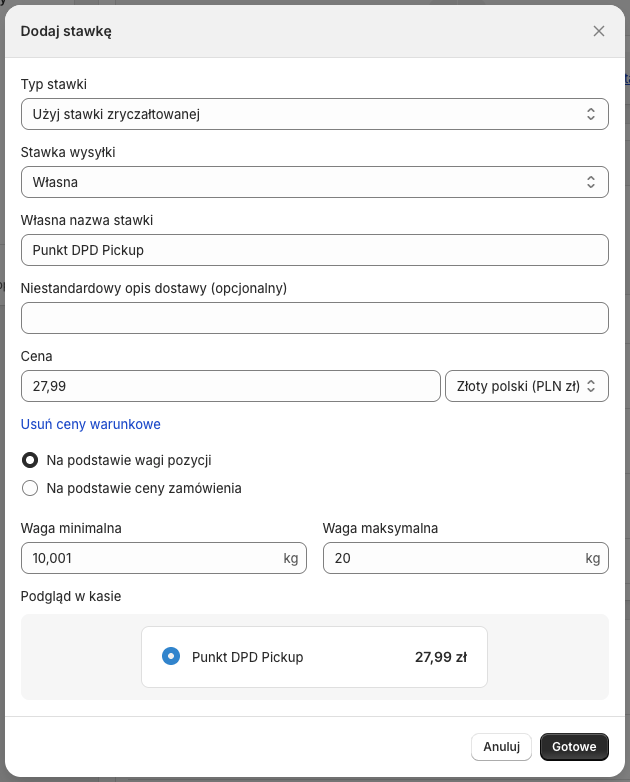This screenshot has height=782, width=630.
Task: Click the Cena price input
Action: coord(230,386)
